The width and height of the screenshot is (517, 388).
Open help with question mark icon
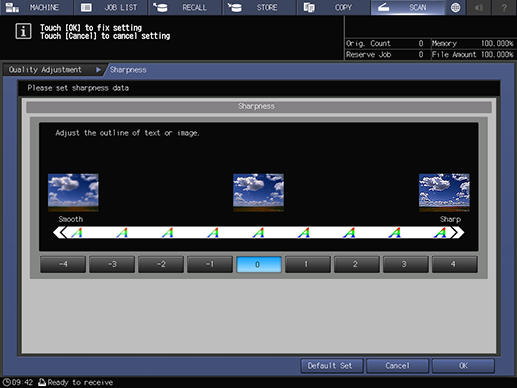504,7
